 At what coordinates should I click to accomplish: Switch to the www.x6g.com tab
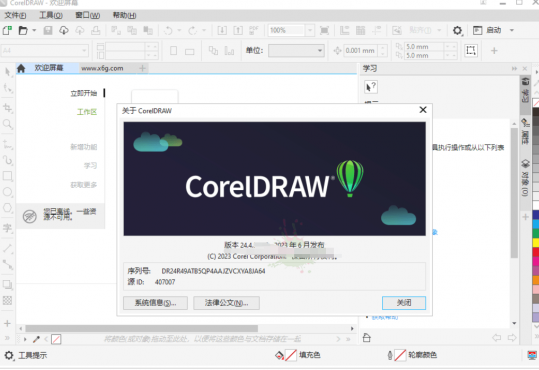point(102,68)
